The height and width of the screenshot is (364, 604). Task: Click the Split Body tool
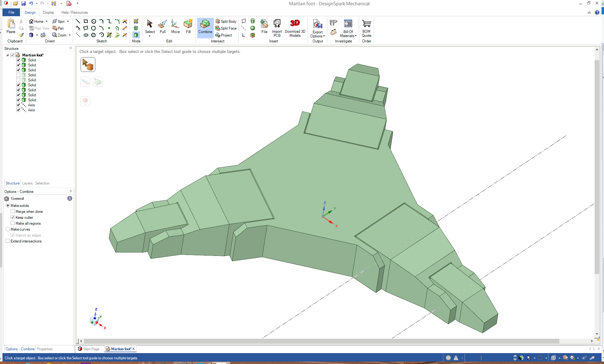[x=226, y=21]
